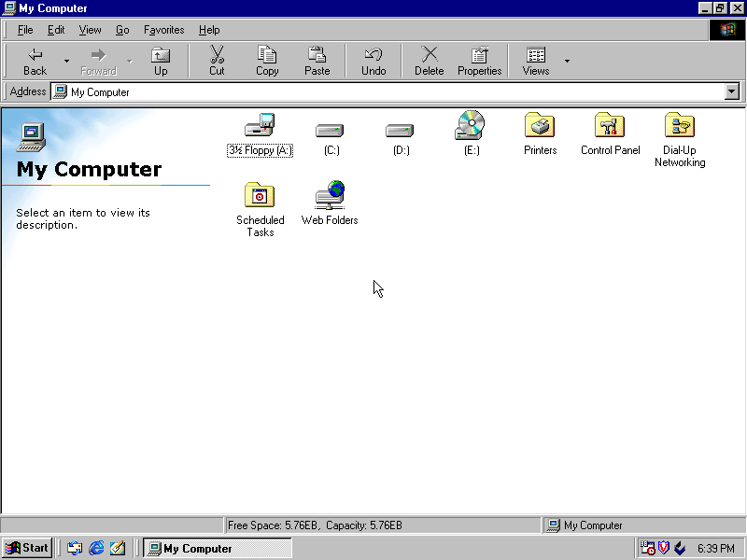Minimize the My Computer window
The image size is (747, 560).
pyautogui.click(x=705, y=8)
